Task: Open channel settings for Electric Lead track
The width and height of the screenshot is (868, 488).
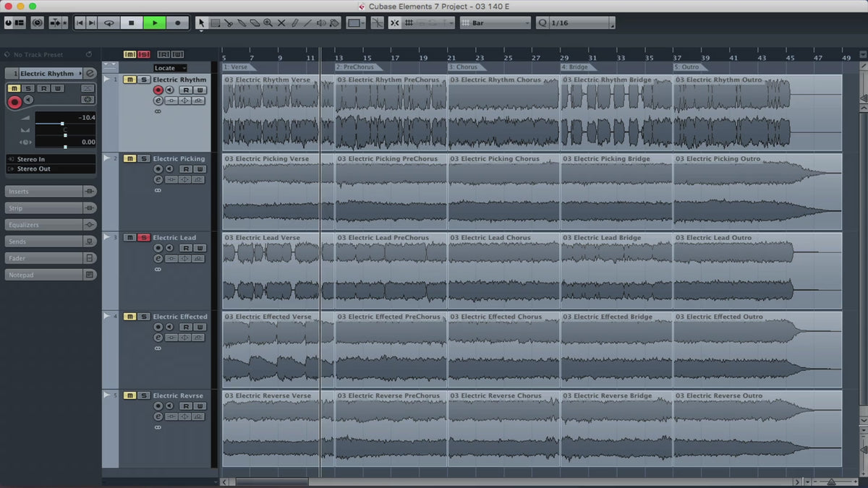Action: coord(158,259)
